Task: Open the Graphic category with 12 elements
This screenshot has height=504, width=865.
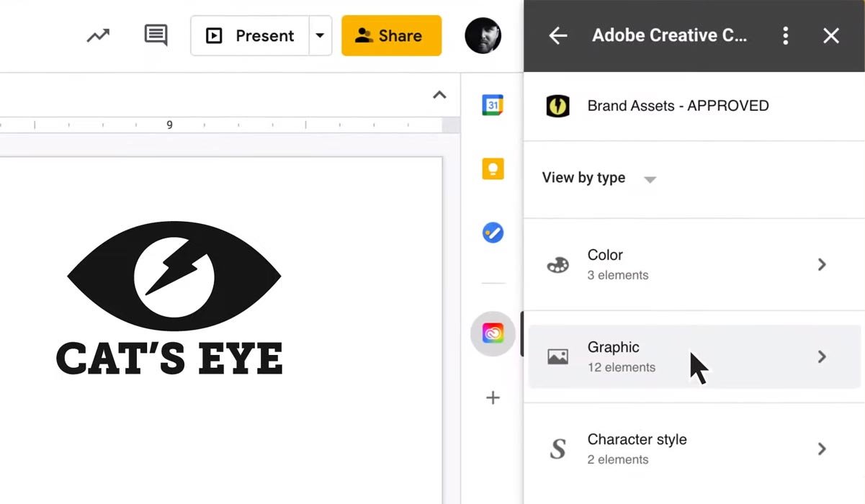Action: tap(694, 356)
